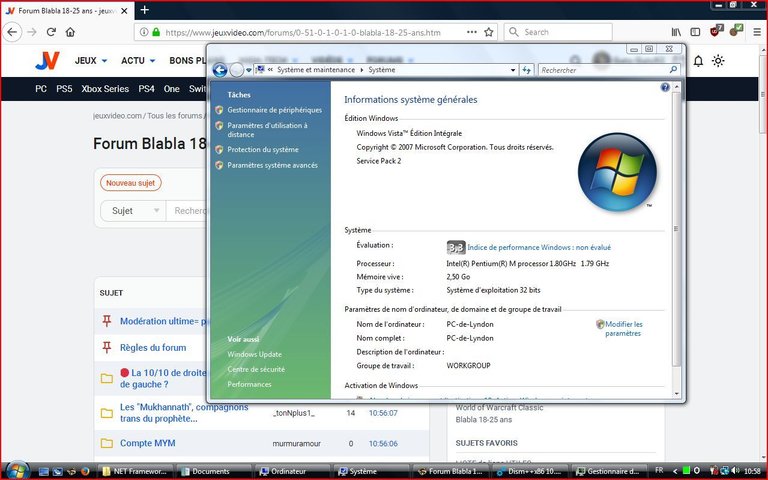
Task: Expand the JEUX menu on jeuxvideo
Action: [91, 61]
